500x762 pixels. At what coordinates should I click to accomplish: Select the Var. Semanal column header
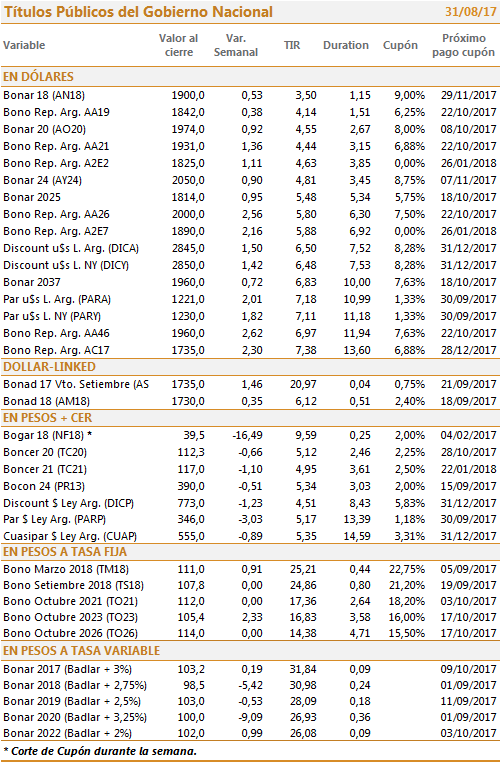click(x=236, y=45)
